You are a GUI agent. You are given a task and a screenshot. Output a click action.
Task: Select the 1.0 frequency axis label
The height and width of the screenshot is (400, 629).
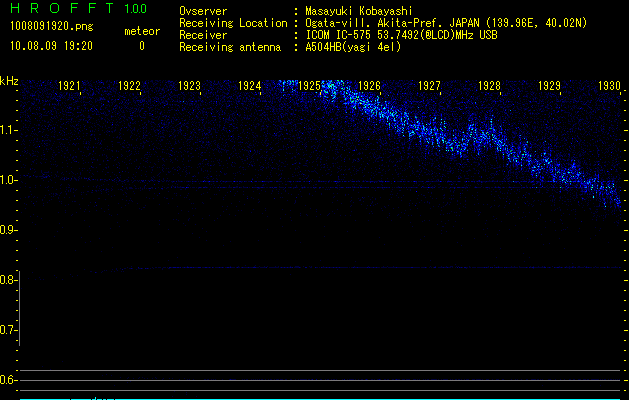[x=9, y=180]
